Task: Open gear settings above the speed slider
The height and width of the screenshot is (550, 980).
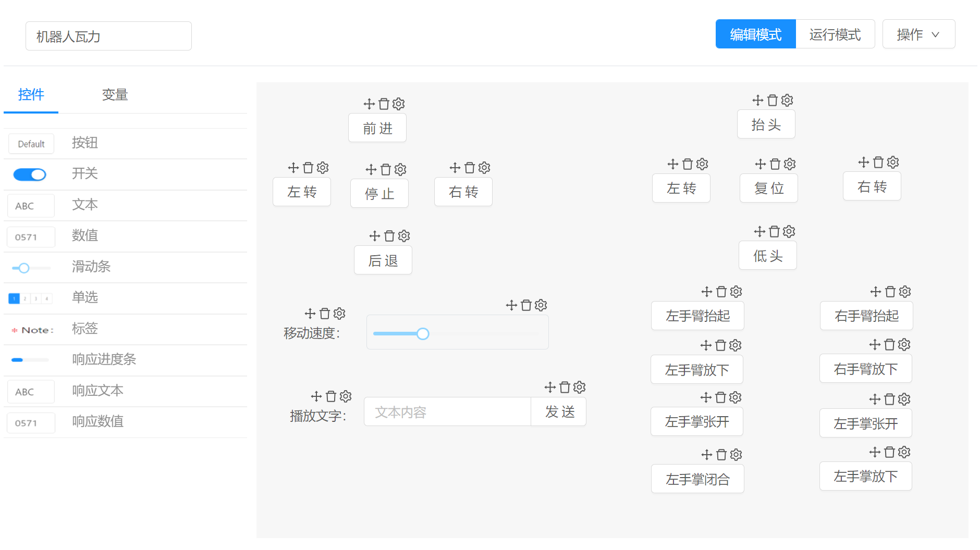Action: pos(541,306)
